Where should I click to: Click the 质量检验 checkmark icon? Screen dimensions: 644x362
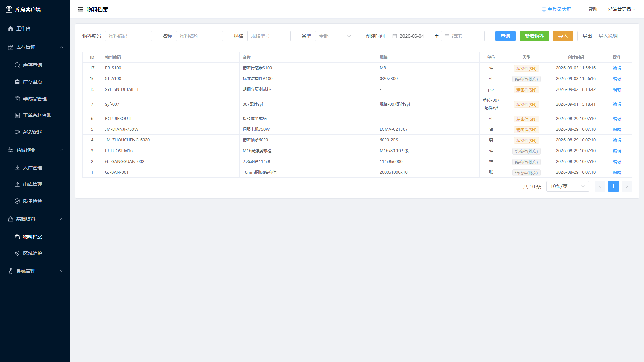click(17, 201)
